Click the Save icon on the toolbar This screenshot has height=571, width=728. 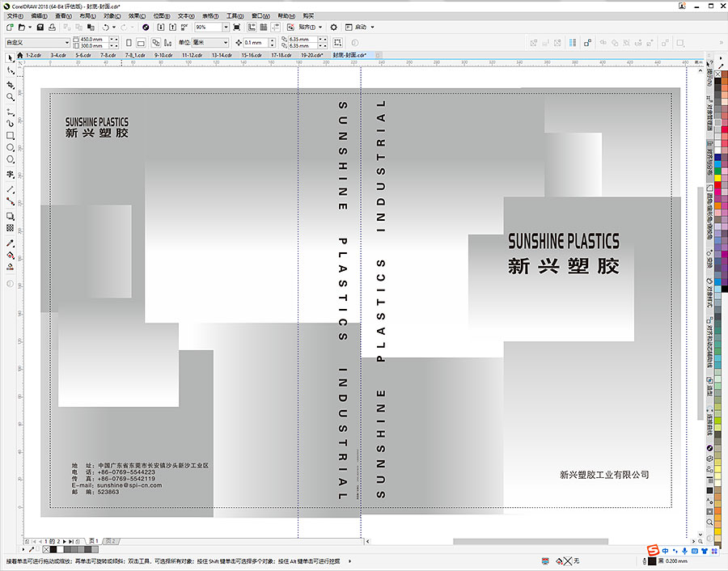coord(40,26)
